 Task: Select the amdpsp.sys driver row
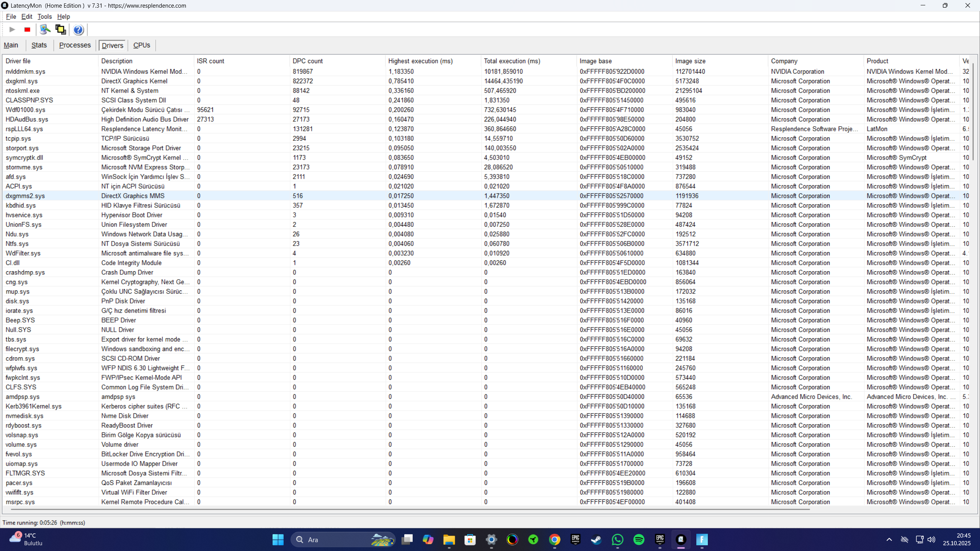[486, 397]
